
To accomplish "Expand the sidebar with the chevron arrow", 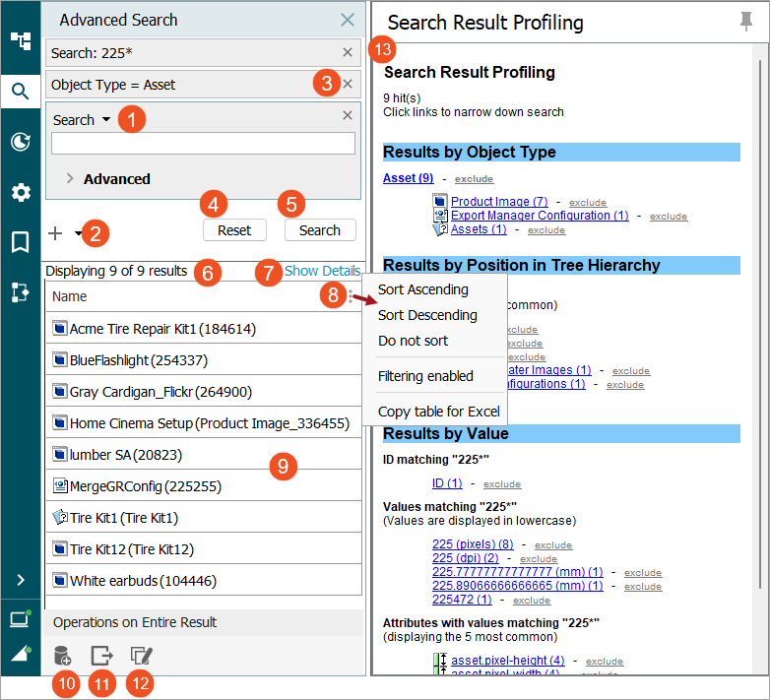I will tap(21, 580).
